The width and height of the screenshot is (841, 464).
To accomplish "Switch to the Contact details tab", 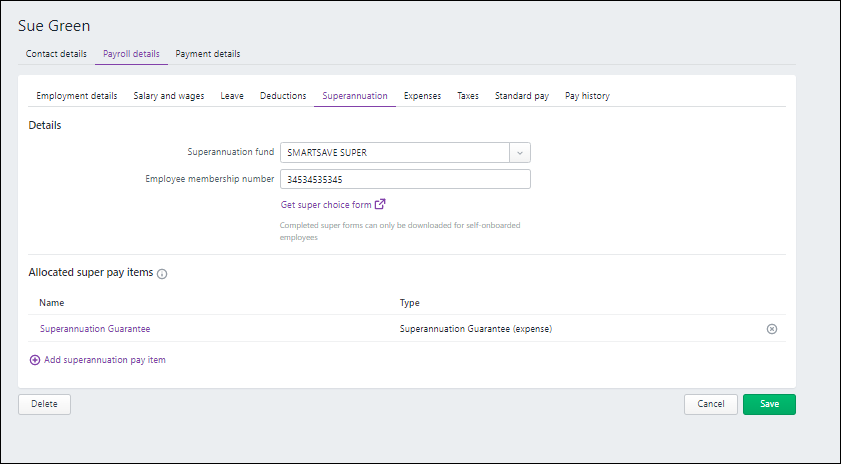I will tap(56, 54).
